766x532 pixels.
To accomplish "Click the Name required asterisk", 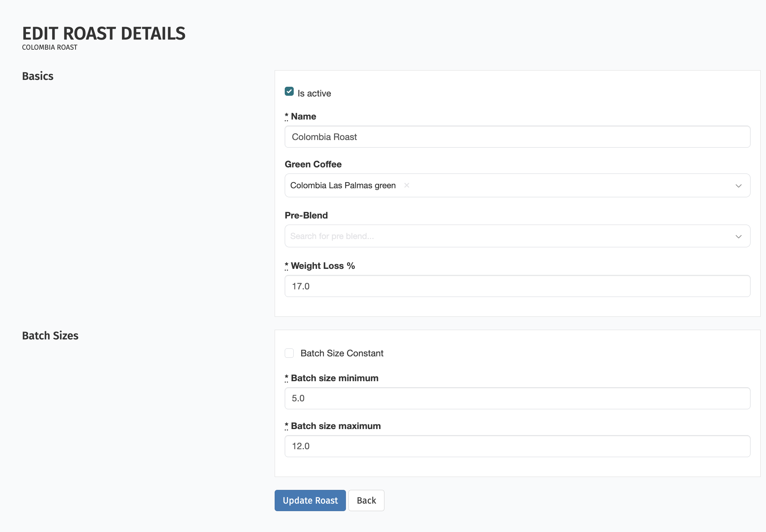I will pyautogui.click(x=287, y=116).
